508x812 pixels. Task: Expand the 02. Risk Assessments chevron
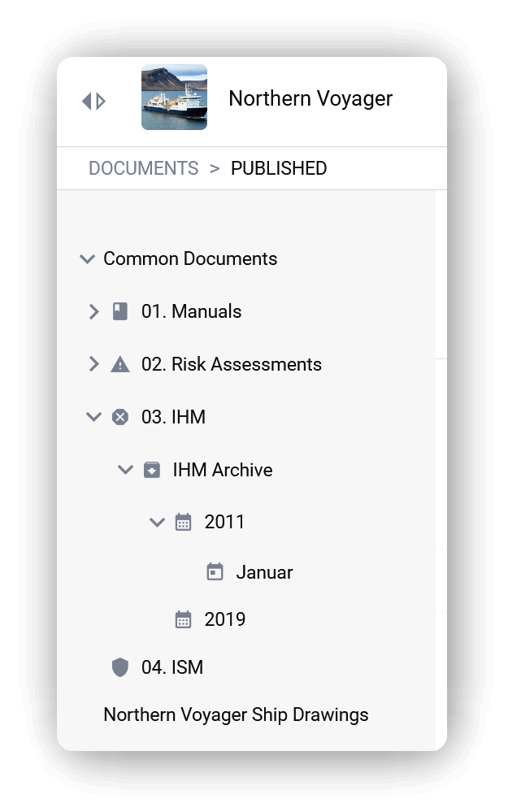[x=93, y=364]
